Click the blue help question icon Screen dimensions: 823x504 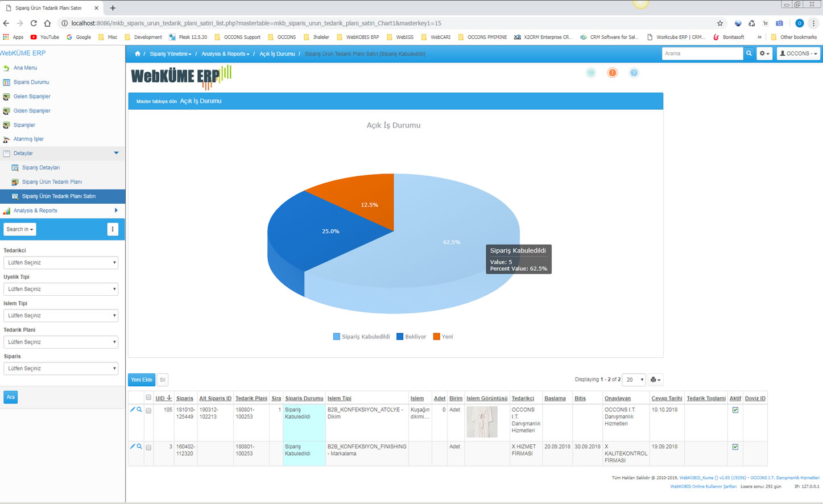tap(634, 73)
